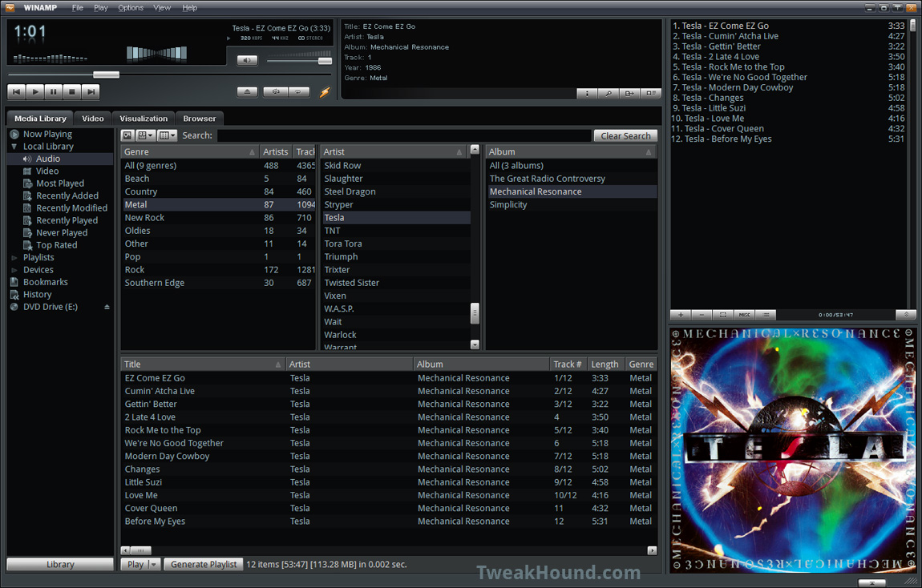This screenshot has height=588, width=922.
Task: Open Bookmarks in the sidebar
Action: [x=45, y=282]
